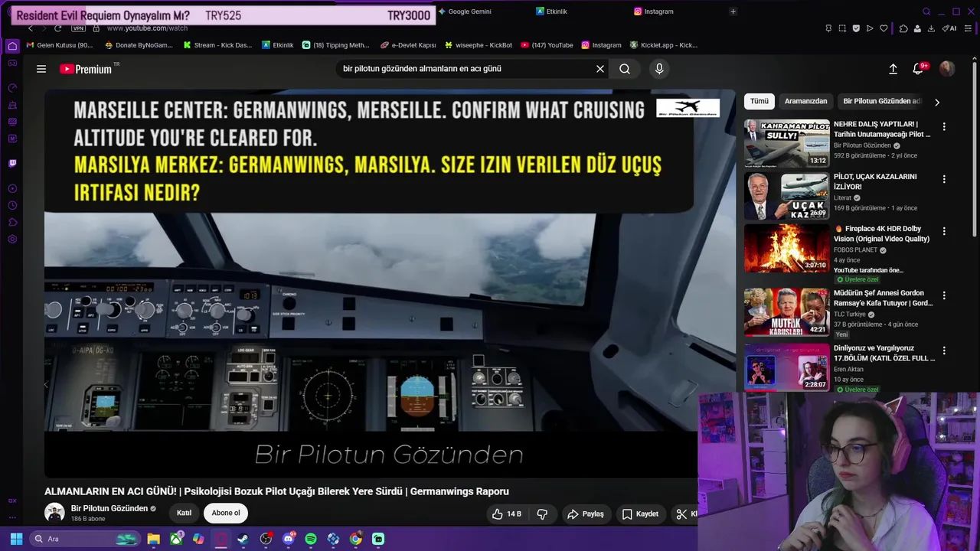Select Bir Pilotun Gözünden filter chip
The height and width of the screenshot is (551, 980).
[x=881, y=101]
